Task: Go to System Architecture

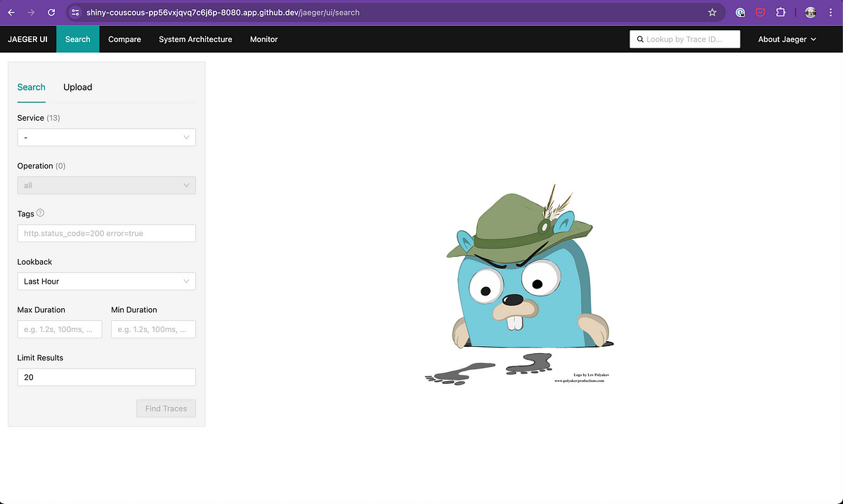Action: coord(195,39)
